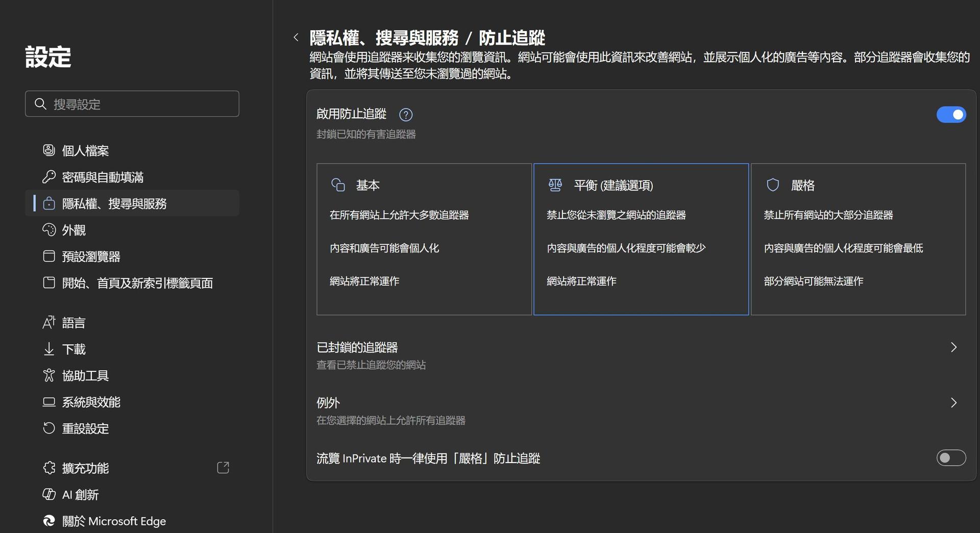Turn off the 啟用防止追蹤 toggle
This screenshot has height=533, width=980.
pyautogui.click(x=951, y=115)
